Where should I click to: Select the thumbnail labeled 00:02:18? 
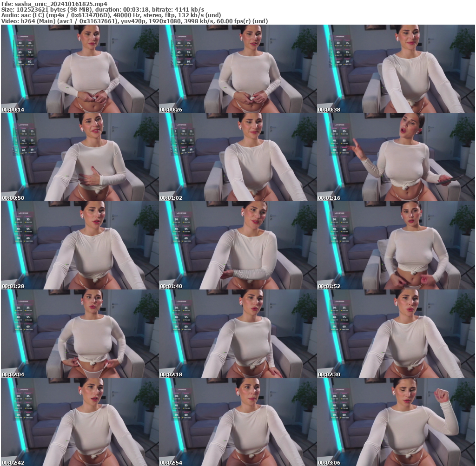pyautogui.click(x=238, y=334)
